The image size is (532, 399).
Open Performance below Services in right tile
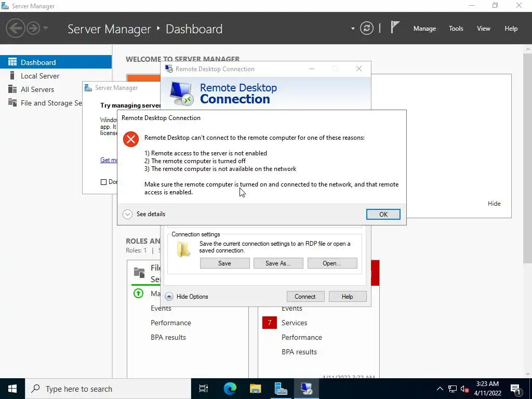pos(302,337)
